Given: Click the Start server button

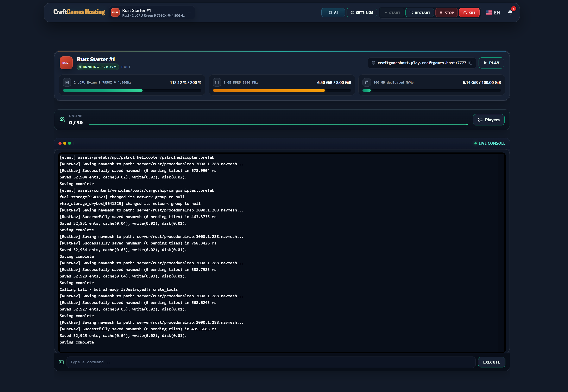Looking at the screenshot, I should pyautogui.click(x=392, y=13).
